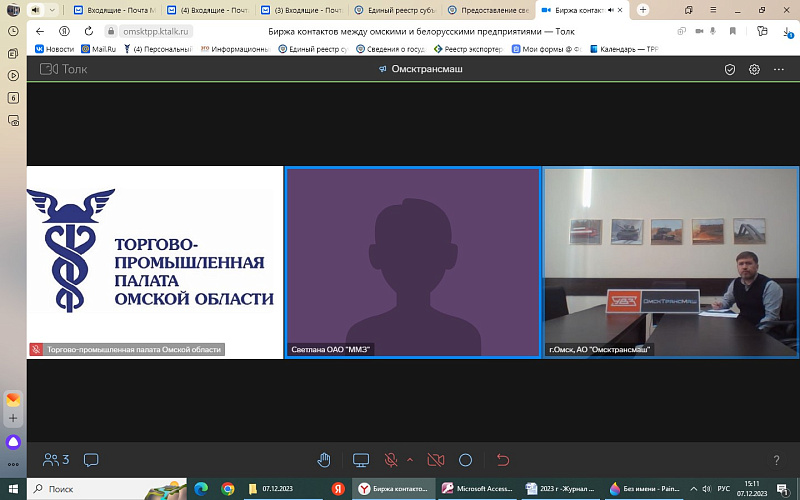Turn on the camera in the call toolbar
Screen dimensions: 800x500
click(435, 460)
